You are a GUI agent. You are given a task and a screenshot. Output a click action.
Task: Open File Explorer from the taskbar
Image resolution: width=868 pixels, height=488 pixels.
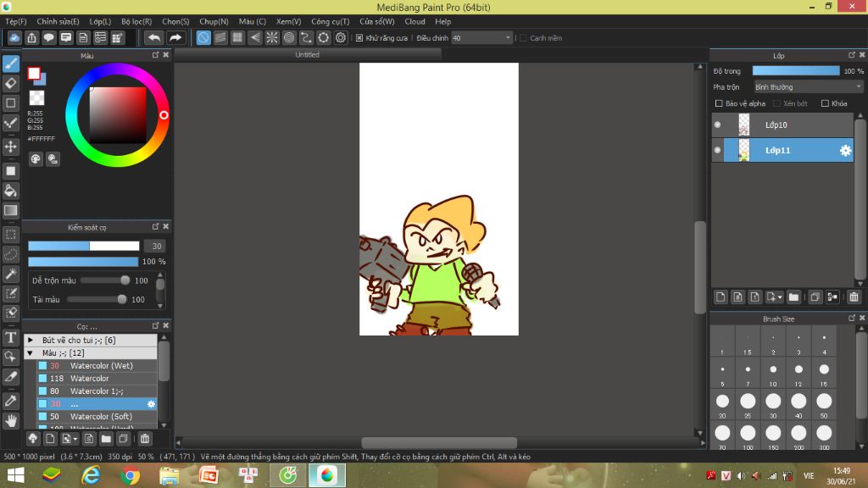(170, 475)
